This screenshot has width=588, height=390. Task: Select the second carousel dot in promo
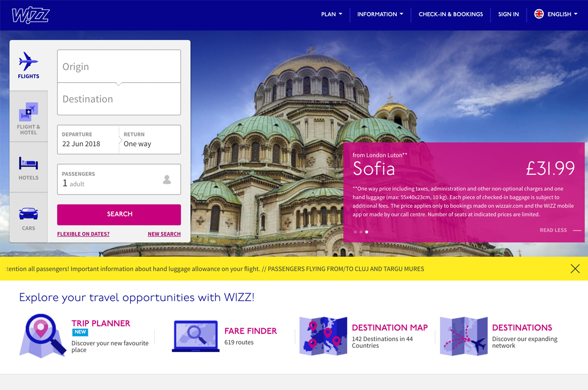click(x=361, y=232)
